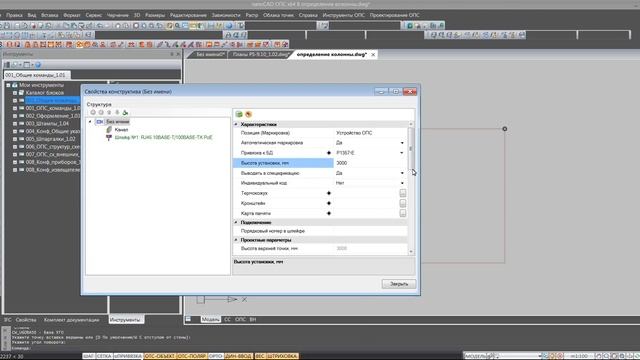The height and width of the screenshot is (360, 640).
Task: Toggle ОРТО mode in status bar
Action: coord(216,356)
